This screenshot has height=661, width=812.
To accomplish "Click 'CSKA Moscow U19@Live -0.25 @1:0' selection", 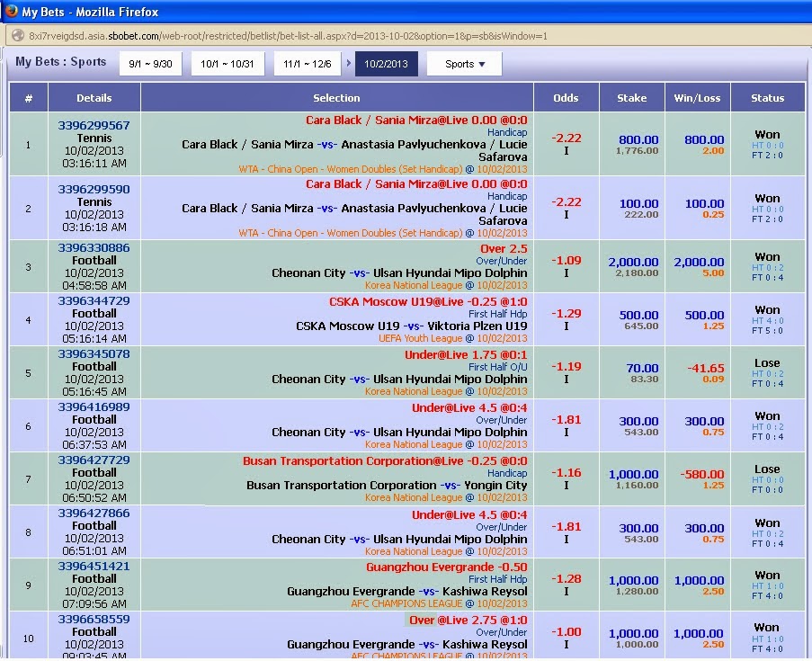I will click(428, 301).
